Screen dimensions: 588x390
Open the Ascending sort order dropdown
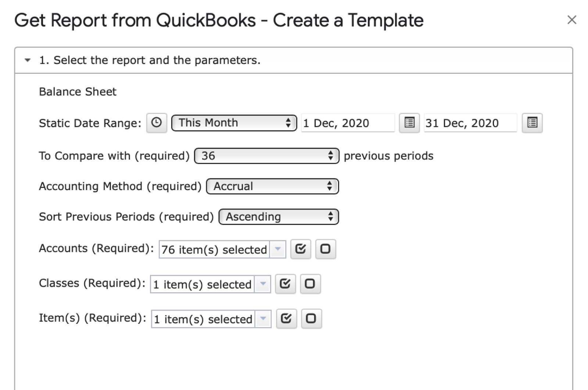click(279, 217)
